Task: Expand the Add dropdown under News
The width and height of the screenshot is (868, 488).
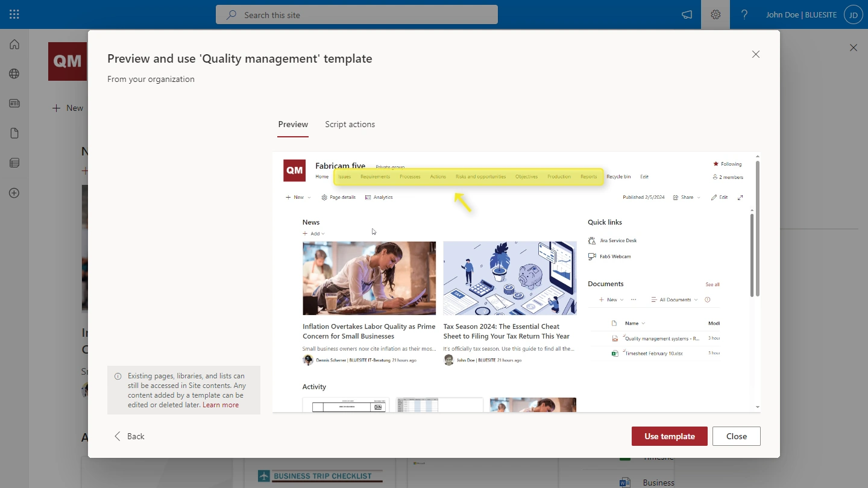Action: pyautogui.click(x=313, y=234)
